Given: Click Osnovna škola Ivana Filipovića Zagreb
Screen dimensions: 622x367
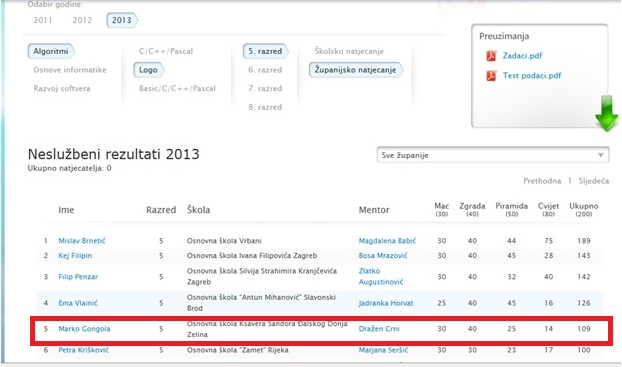Looking at the screenshot, I should pos(252,256).
